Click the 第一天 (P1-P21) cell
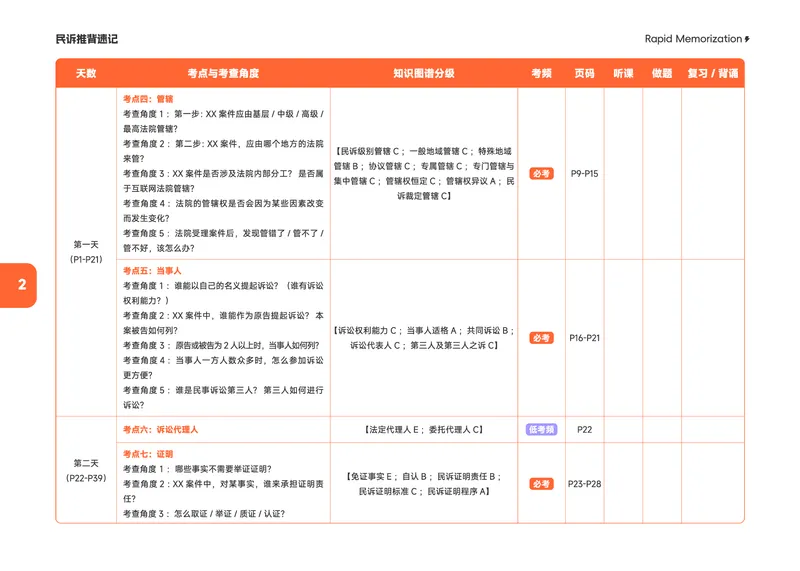 [86, 252]
